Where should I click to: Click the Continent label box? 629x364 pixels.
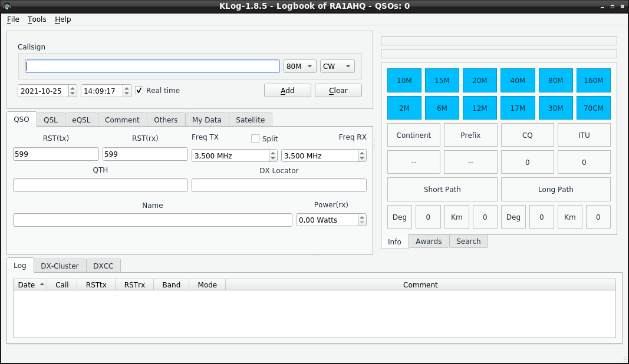(x=414, y=135)
